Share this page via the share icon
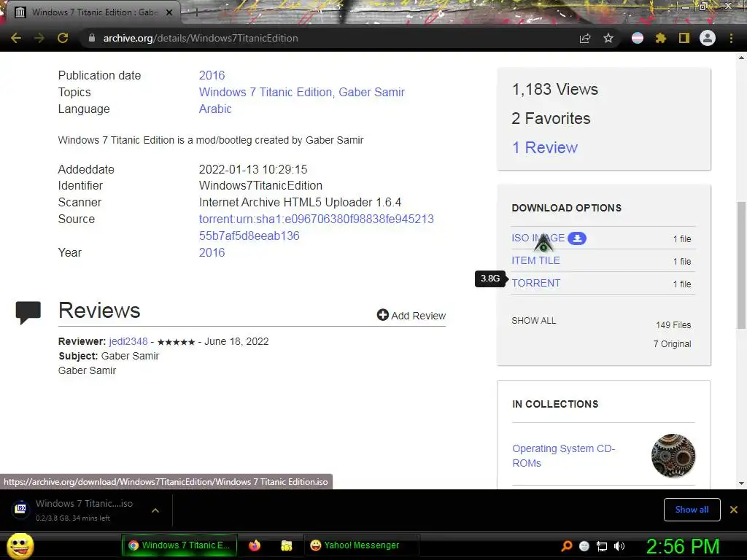747x560 pixels. click(x=585, y=38)
